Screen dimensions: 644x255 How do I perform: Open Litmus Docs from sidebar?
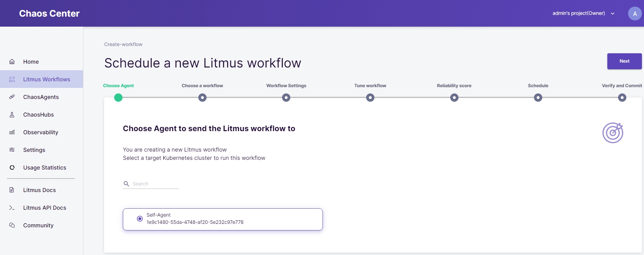click(x=39, y=190)
